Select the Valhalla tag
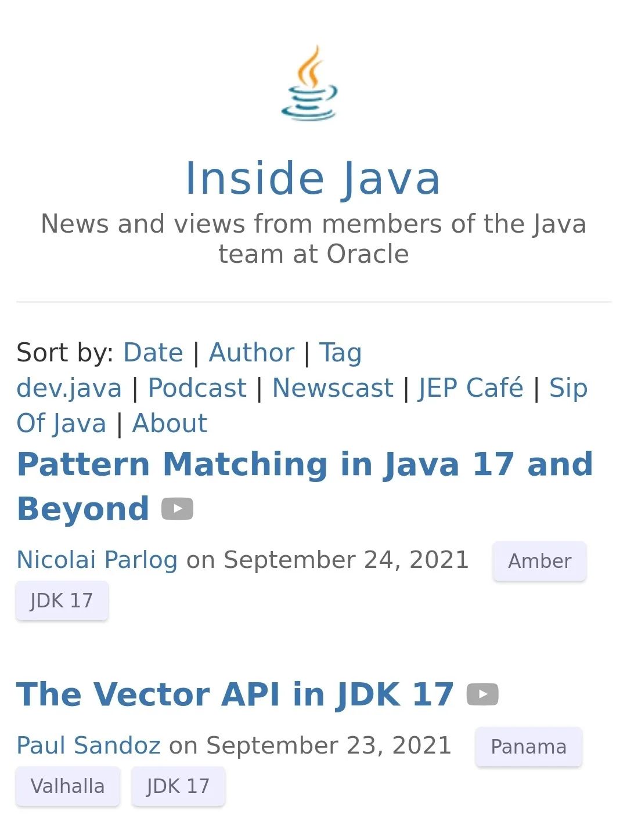 point(67,786)
